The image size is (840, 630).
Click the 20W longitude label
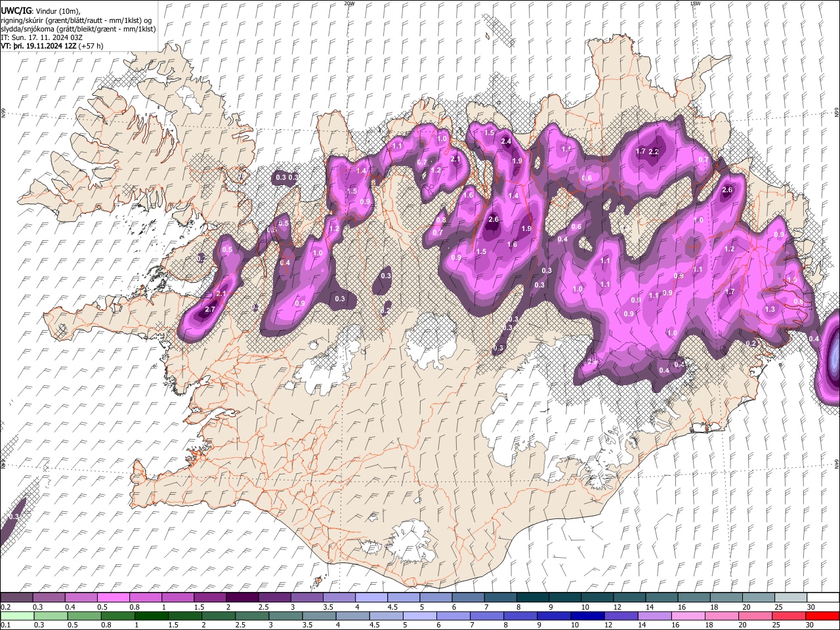[349, 3]
